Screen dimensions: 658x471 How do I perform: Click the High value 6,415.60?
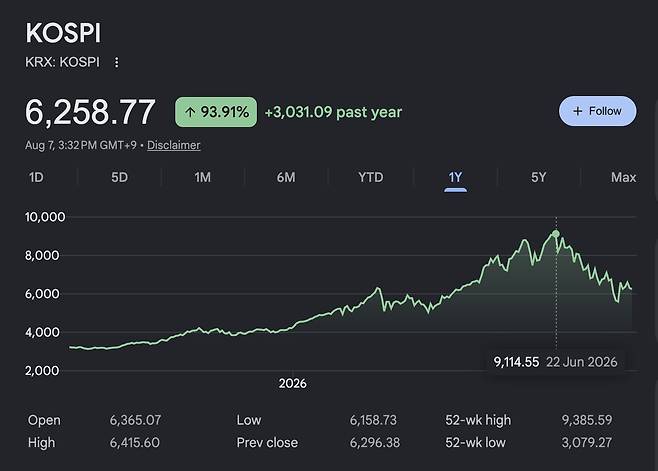pyautogui.click(x=134, y=442)
